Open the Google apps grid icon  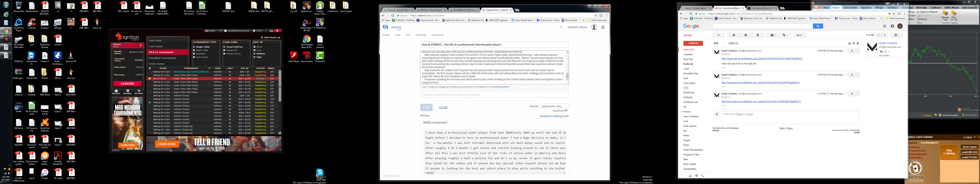pos(885,26)
